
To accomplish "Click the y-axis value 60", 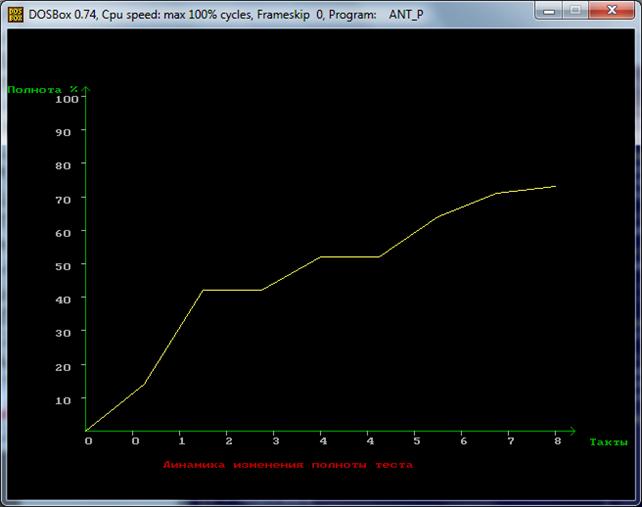I will (x=63, y=233).
